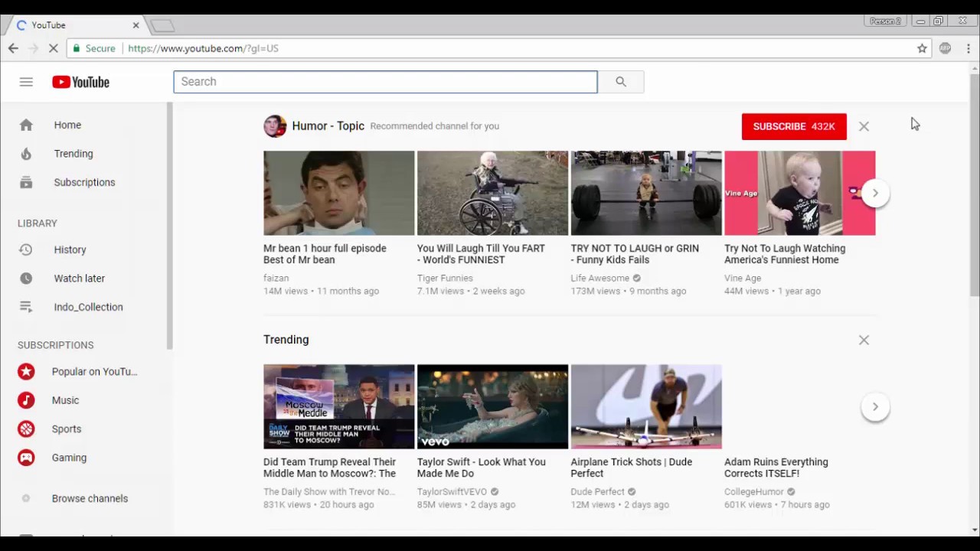
Task: Open 'Adam Ruins Everything Corrects ITSELF!' title
Action: coord(776,468)
